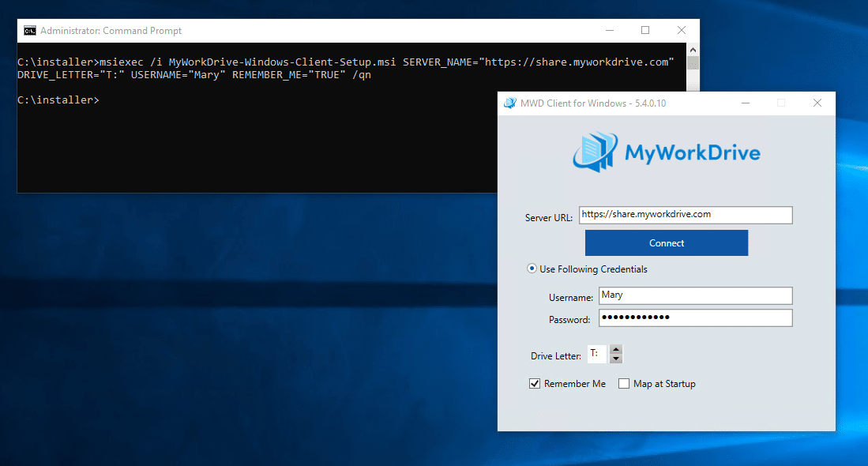Maximize the Command Prompt window
This screenshot has width=868, height=466.
(645, 30)
